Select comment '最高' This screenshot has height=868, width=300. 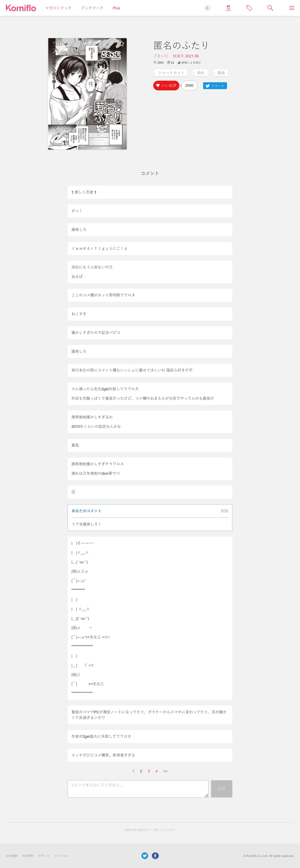coord(150,445)
